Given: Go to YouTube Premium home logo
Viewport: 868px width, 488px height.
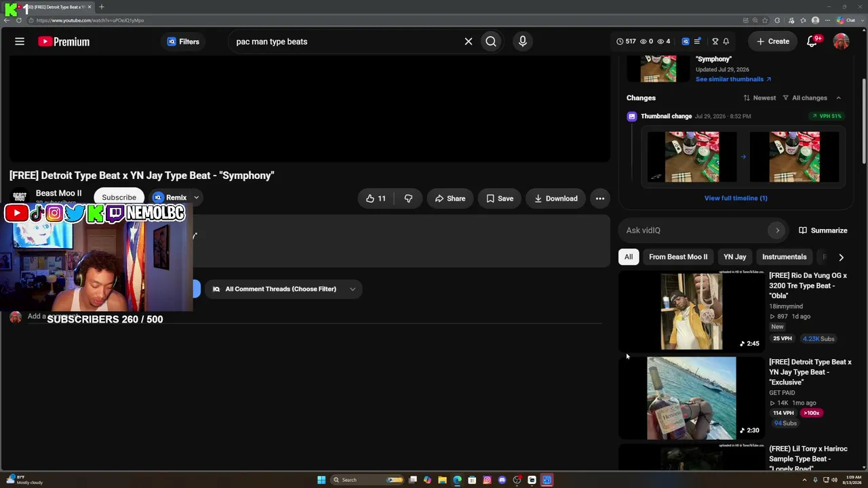Looking at the screenshot, I should [x=64, y=41].
